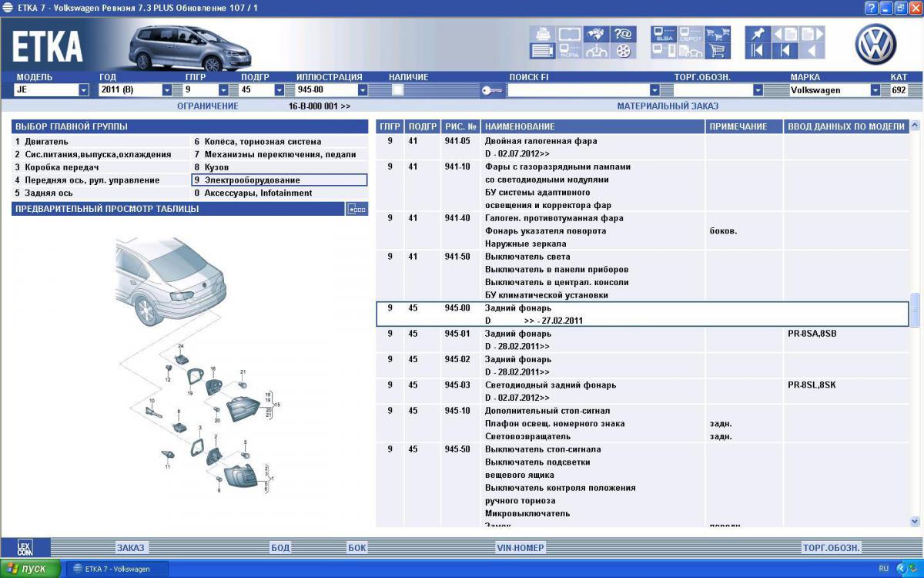The image size is (924, 578).
Task: Select row 941-50 Выключатель света
Action: (x=643, y=276)
